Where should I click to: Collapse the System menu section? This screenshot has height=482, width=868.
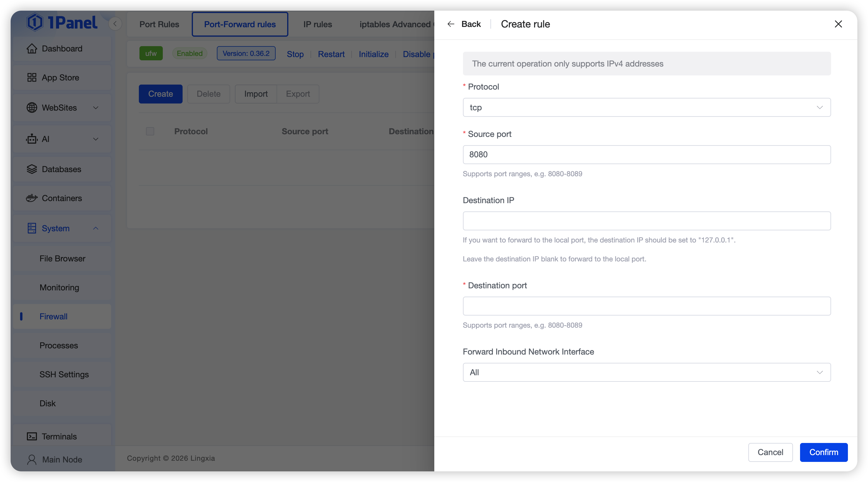pos(96,228)
